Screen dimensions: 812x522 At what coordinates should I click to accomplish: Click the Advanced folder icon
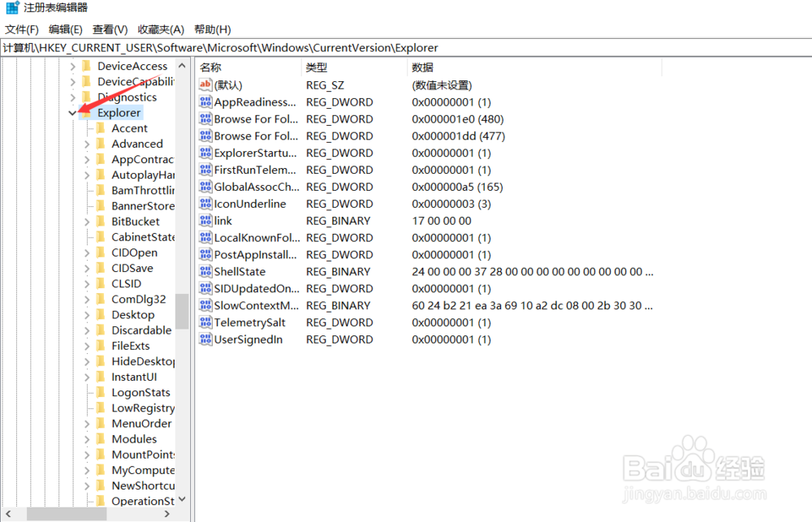point(101,144)
